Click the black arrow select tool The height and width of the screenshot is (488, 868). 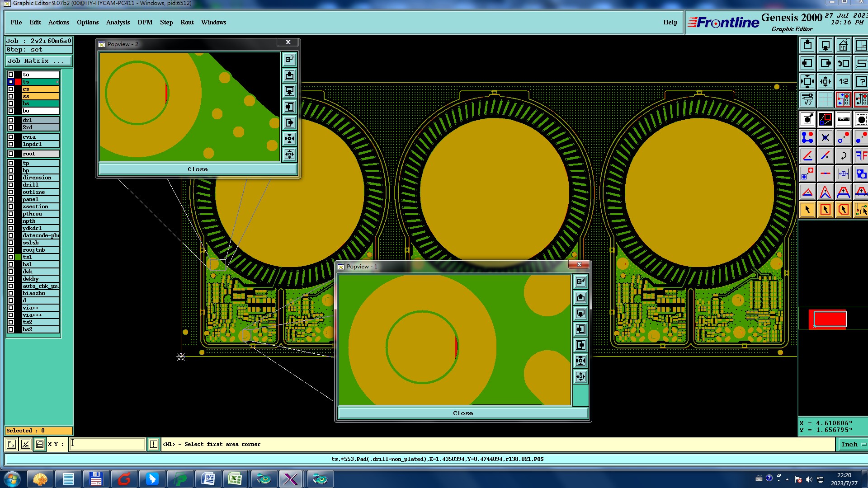tap(807, 210)
